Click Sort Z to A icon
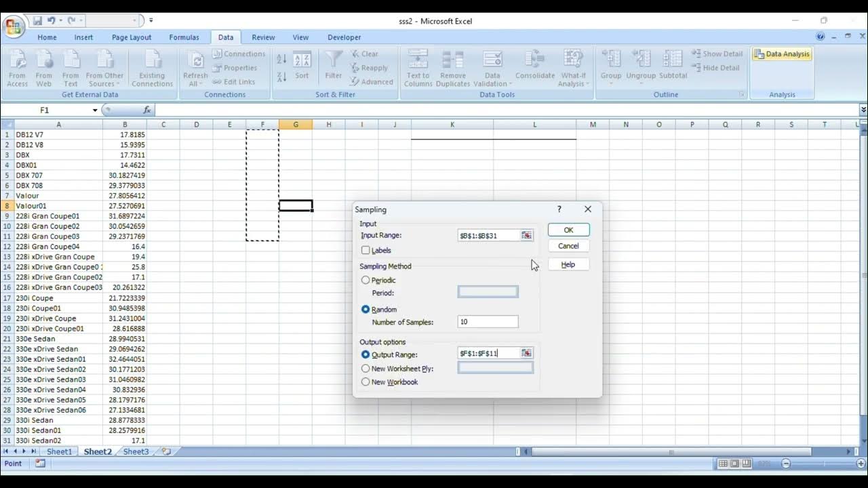 coord(282,76)
